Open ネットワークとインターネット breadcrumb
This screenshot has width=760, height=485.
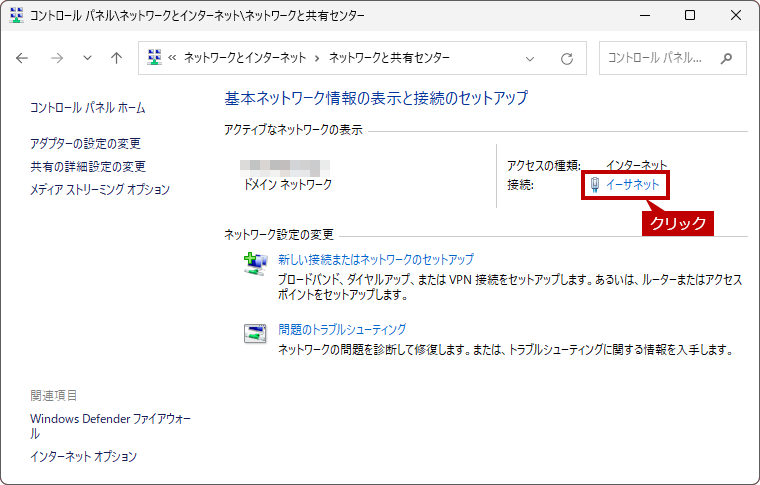click(245, 58)
